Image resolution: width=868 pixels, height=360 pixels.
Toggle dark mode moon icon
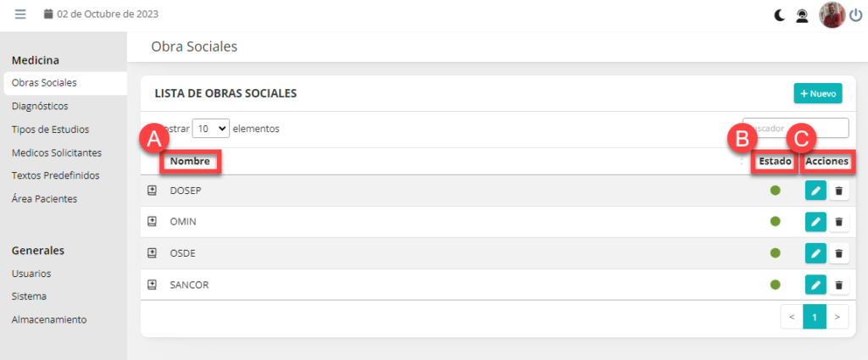780,14
